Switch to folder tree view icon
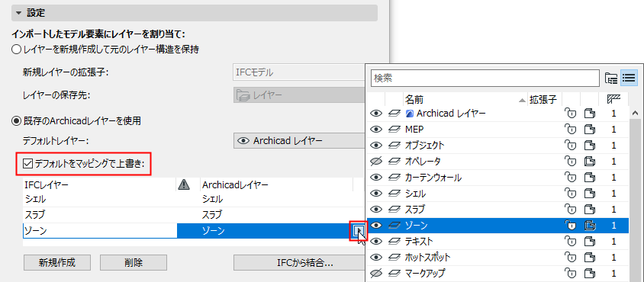 [611, 78]
